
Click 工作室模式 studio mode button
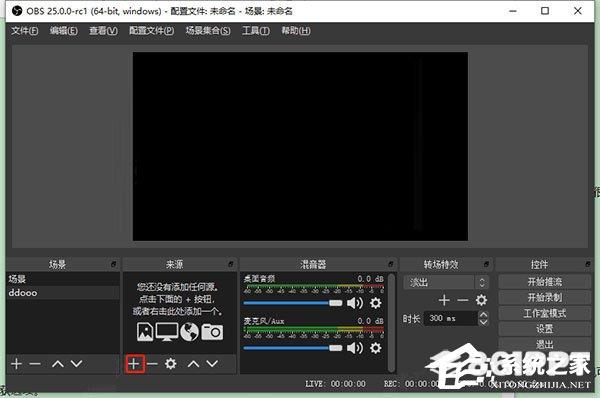pyautogui.click(x=545, y=313)
